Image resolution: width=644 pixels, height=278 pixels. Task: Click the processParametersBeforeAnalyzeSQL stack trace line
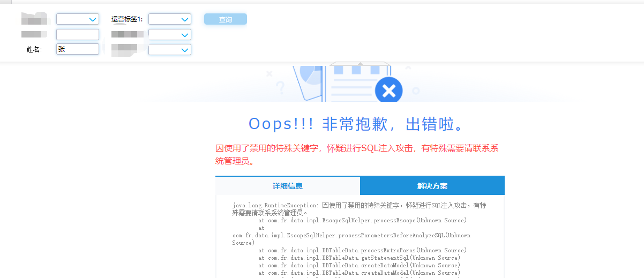(351, 235)
